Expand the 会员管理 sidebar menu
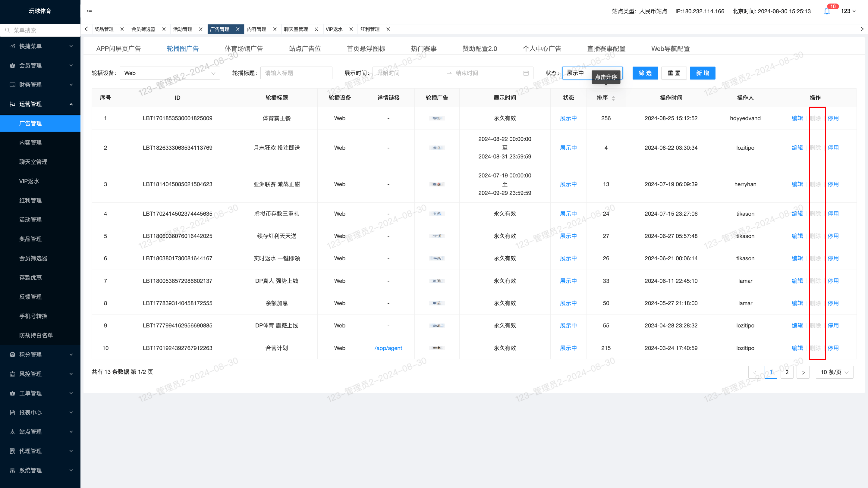Image resolution: width=868 pixels, height=488 pixels. click(x=40, y=65)
